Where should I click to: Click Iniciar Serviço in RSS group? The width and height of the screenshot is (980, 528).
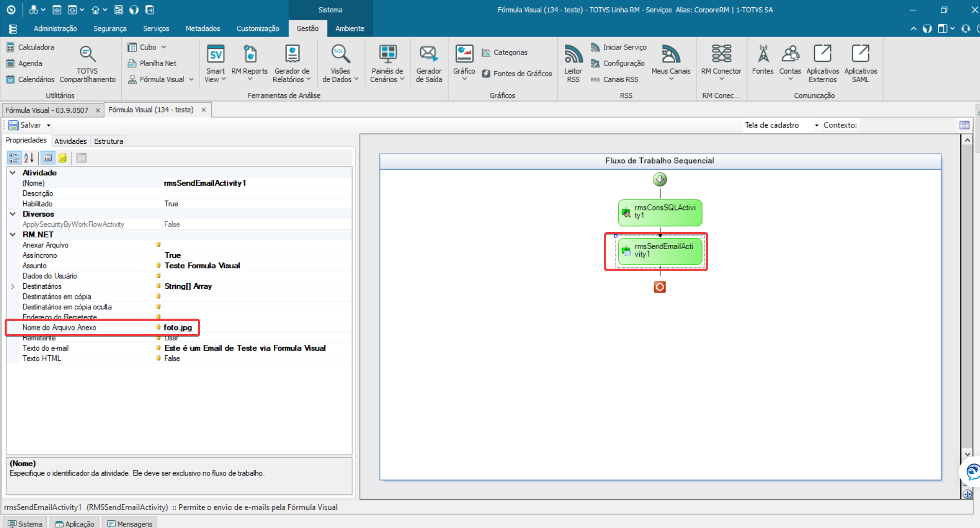619,47
